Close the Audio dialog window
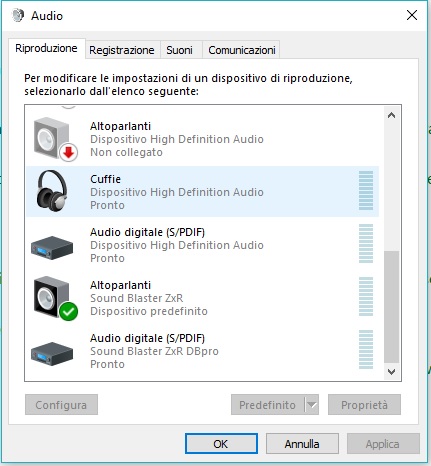This screenshot has height=466, width=431. click(x=412, y=15)
